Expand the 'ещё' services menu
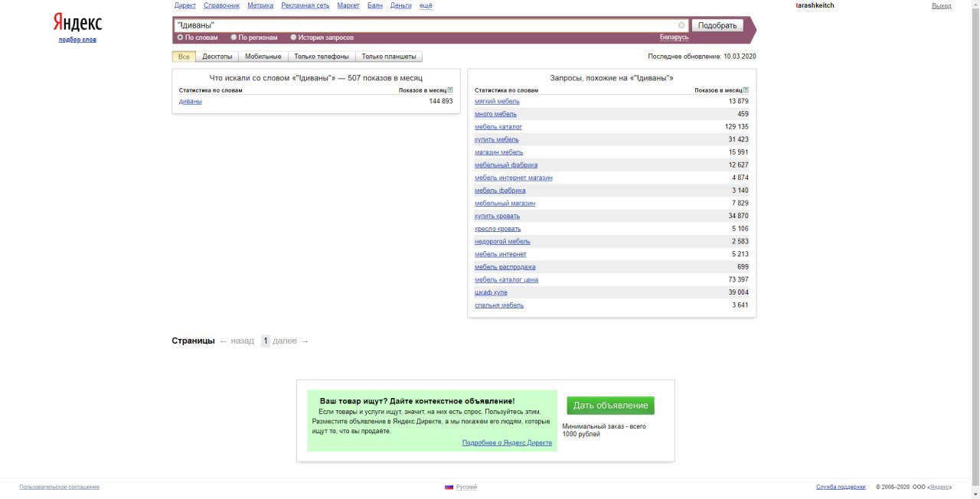Image resolution: width=980 pixels, height=499 pixels. pos(426,5)
